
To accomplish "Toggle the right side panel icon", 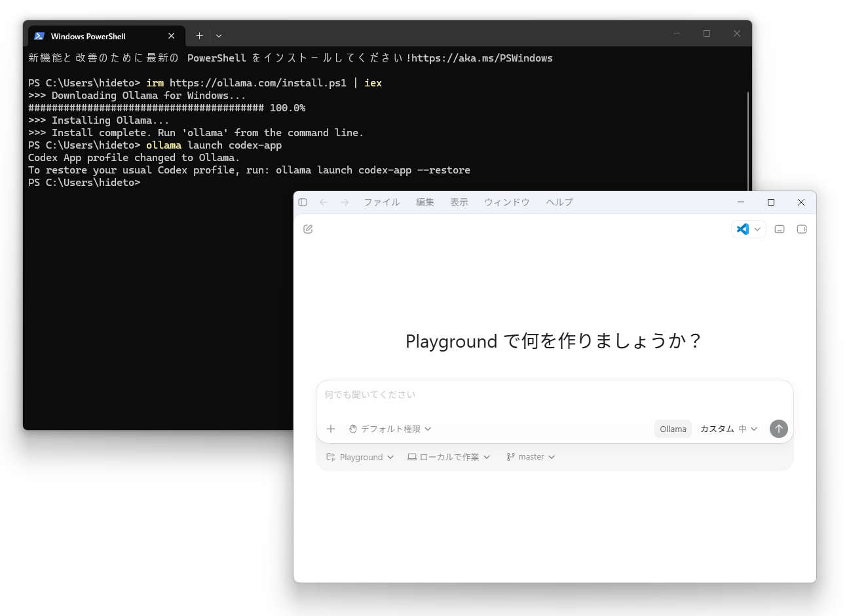I will point(802,229).
